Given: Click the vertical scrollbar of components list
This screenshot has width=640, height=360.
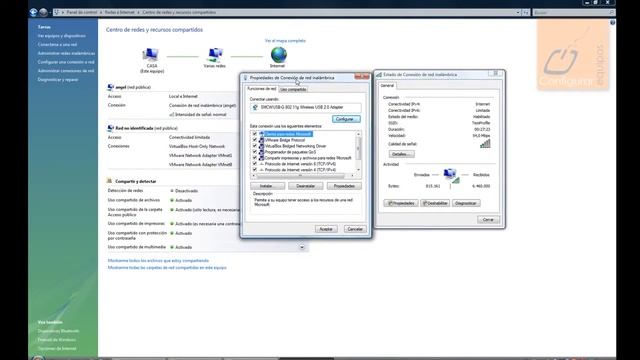Looking at the screenshot, I should point(358,148).
